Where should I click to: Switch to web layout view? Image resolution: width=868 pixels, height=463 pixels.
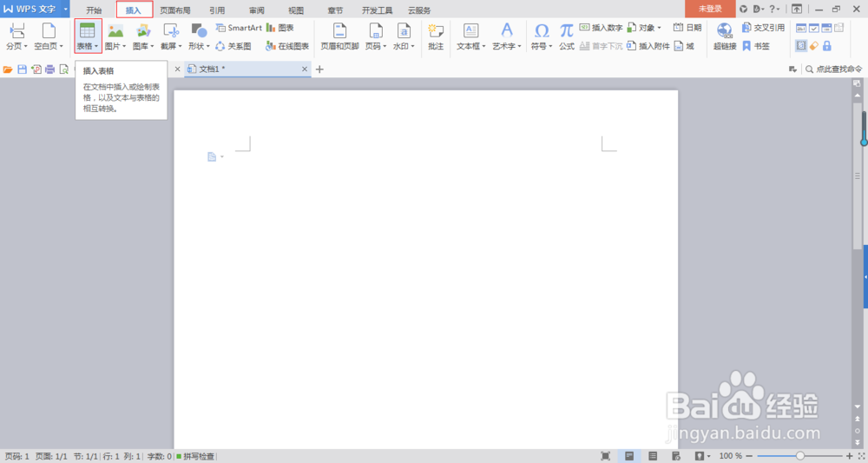[676, 456]
